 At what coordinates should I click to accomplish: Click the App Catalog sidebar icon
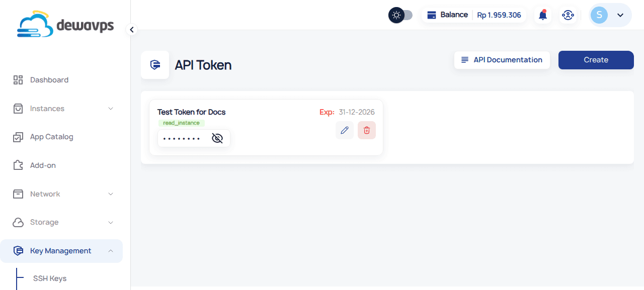tap(18, 136)
